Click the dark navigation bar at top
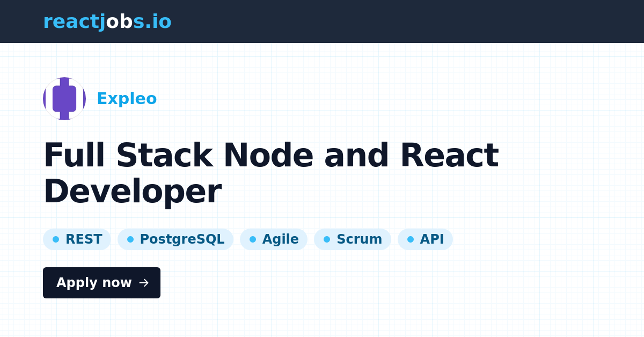This screenshot has height=337, width=644. pyautogui.click(x=322, y=21)
